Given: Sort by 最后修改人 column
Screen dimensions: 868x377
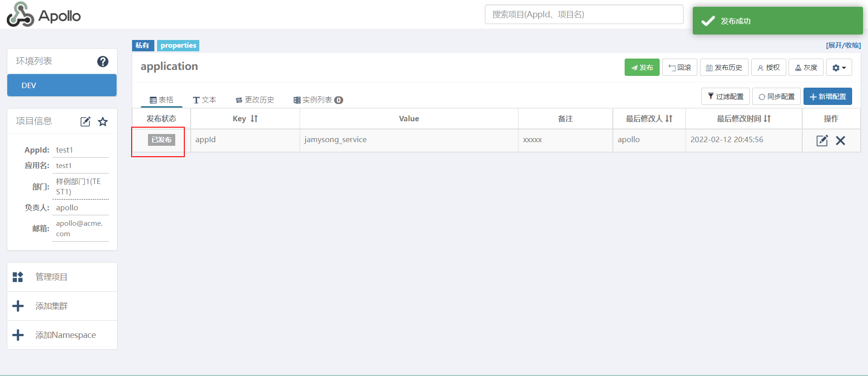Looking at the screenshot, I should point(669,119).
